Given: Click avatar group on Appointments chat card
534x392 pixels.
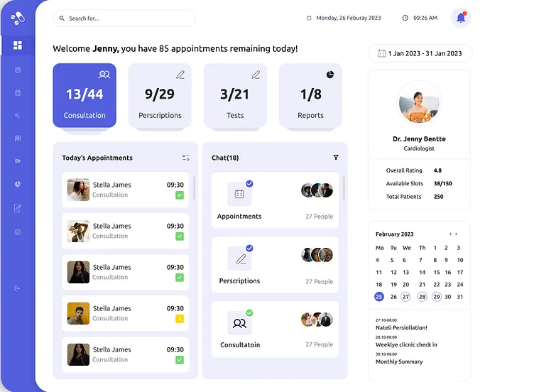Looking at the screenshot, I should click(x=317, y=190).
